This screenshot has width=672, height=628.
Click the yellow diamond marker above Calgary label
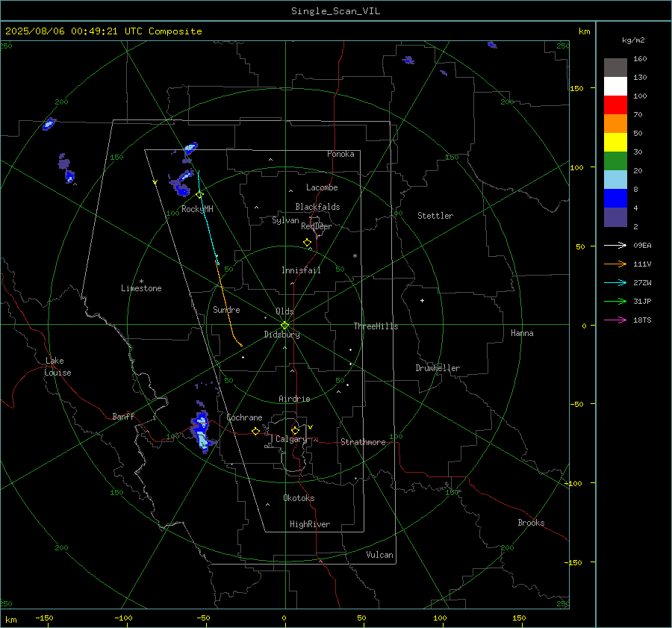click(295, 430)
